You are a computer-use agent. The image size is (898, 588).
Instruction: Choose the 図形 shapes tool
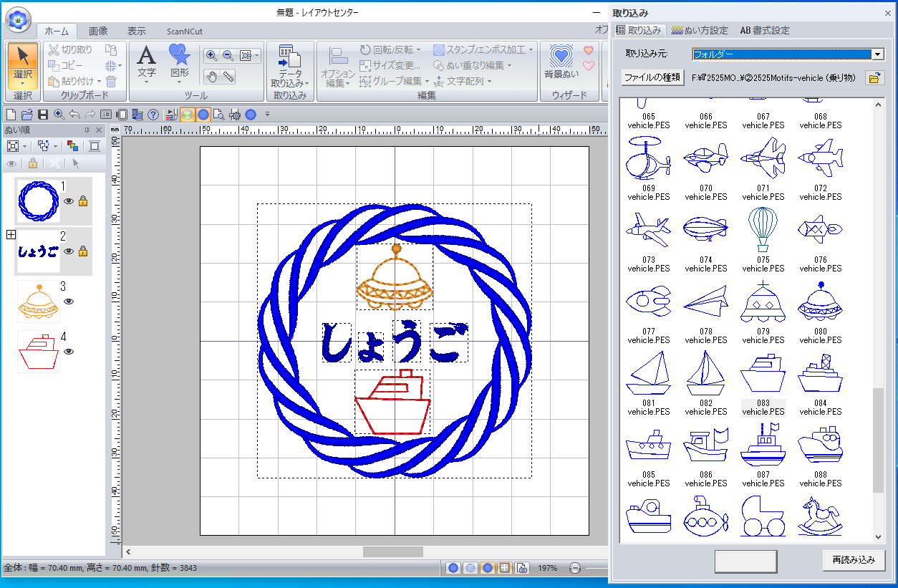(179, 62)
